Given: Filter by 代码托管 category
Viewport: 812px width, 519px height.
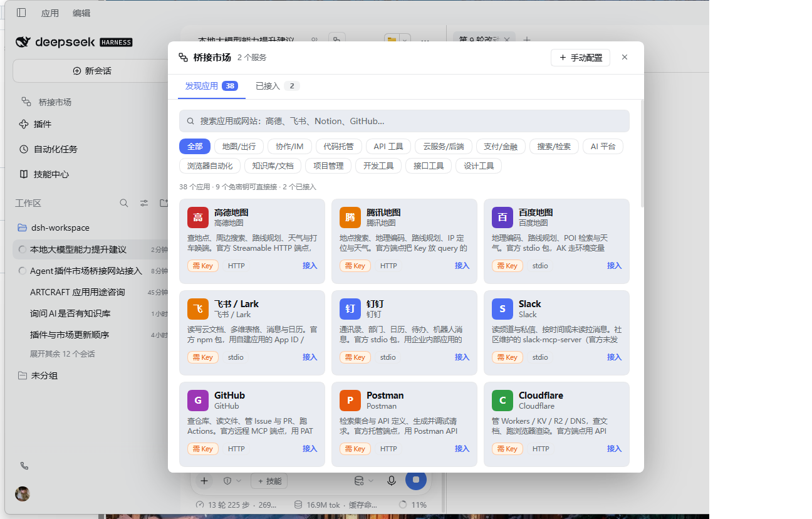Looking at the screenshot, I should [338, 146].
